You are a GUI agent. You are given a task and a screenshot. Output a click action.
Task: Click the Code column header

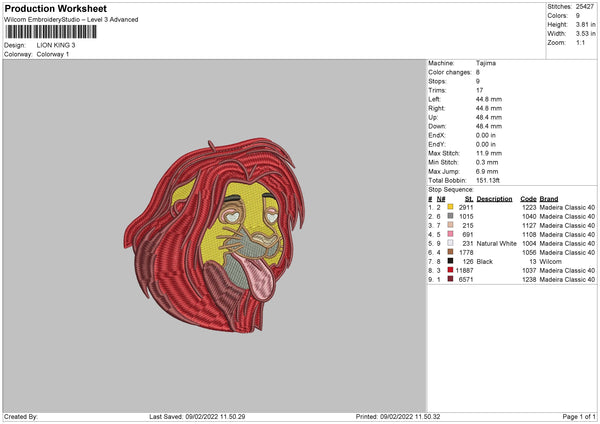(x=528, y=198)
